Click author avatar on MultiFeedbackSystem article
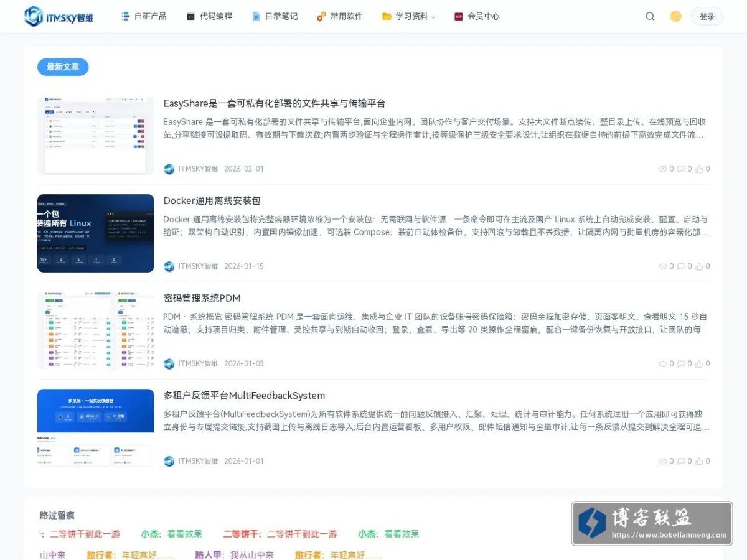This screenshot has width=747, height=560. [169, 461]
